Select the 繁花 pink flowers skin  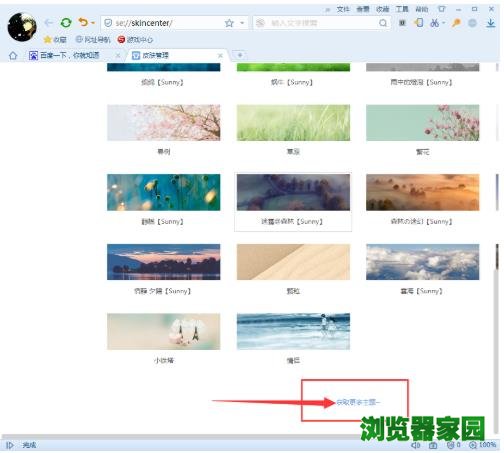(422, 123)
